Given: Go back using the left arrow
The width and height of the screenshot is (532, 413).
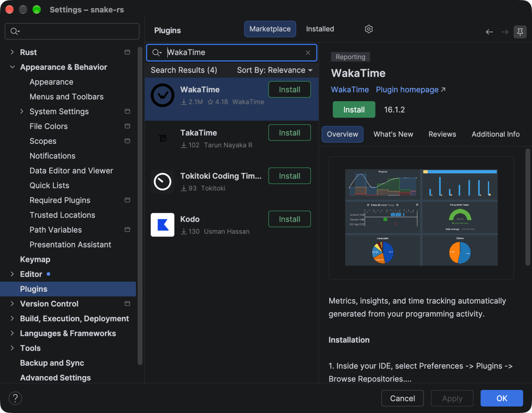Looking at the screenshot, I should click(x=489, y=32).
